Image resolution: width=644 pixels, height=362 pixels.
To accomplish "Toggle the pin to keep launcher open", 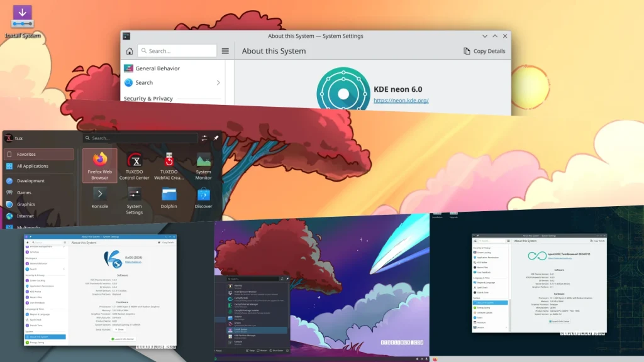I will (216, 138).
